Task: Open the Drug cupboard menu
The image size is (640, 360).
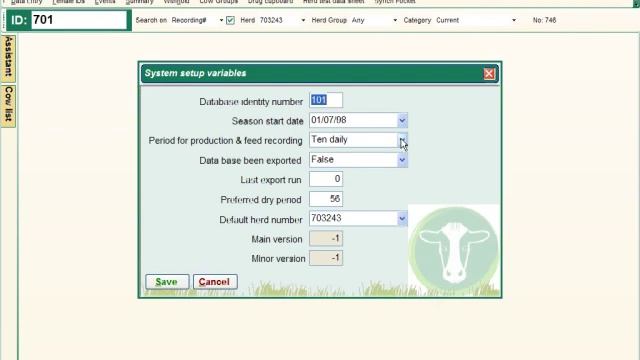Action: coord(270,2)
